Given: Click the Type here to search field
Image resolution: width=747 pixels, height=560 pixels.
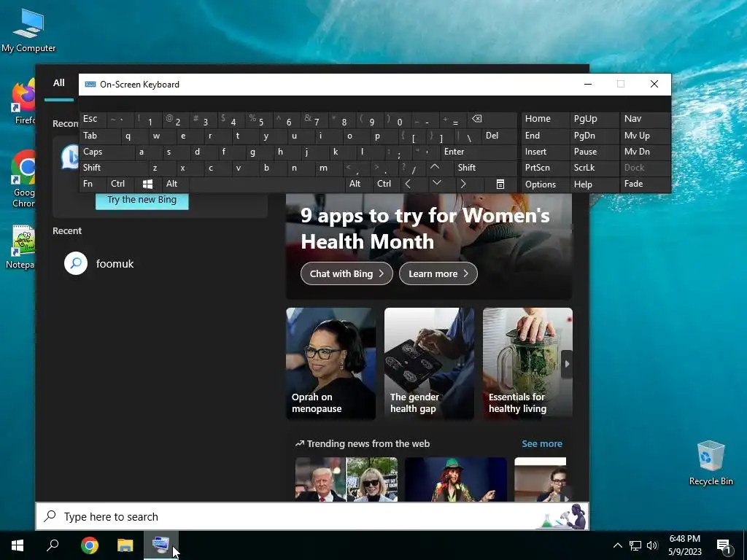Looking at the screenshot, I should point(312,516).
